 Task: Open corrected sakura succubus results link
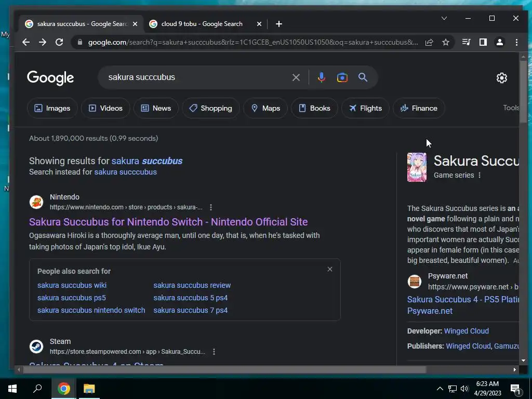tap(147, 161)
